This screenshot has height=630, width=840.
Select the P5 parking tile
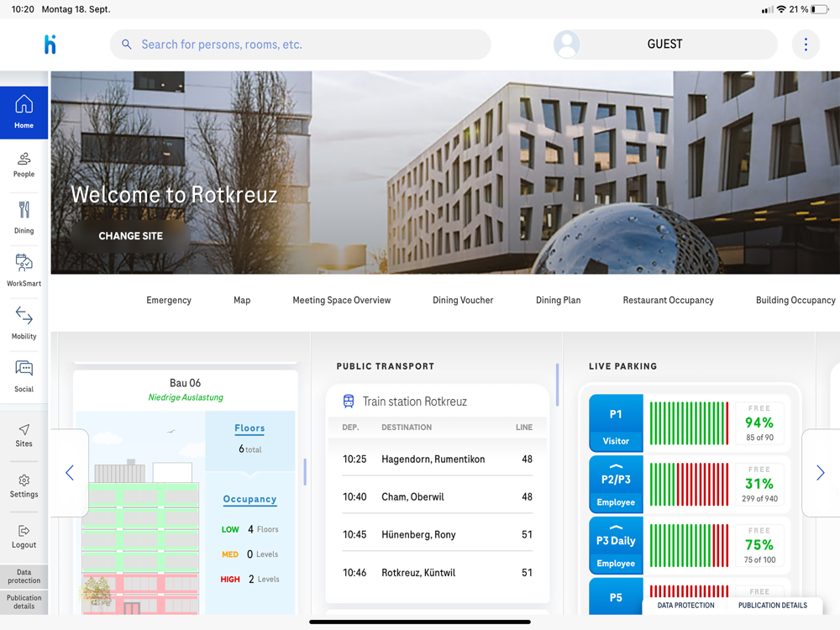[616, 596]
